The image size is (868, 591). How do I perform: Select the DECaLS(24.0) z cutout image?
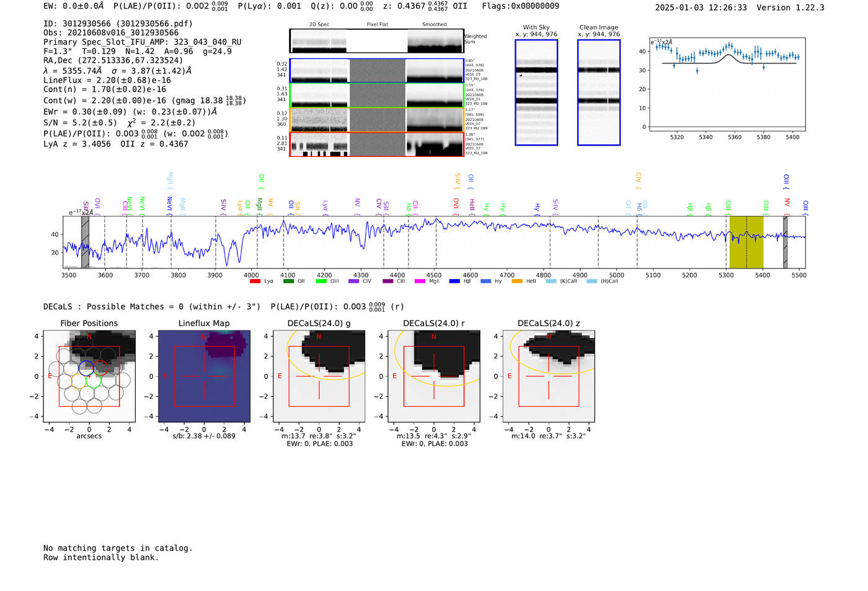click(x=549, y=376)
